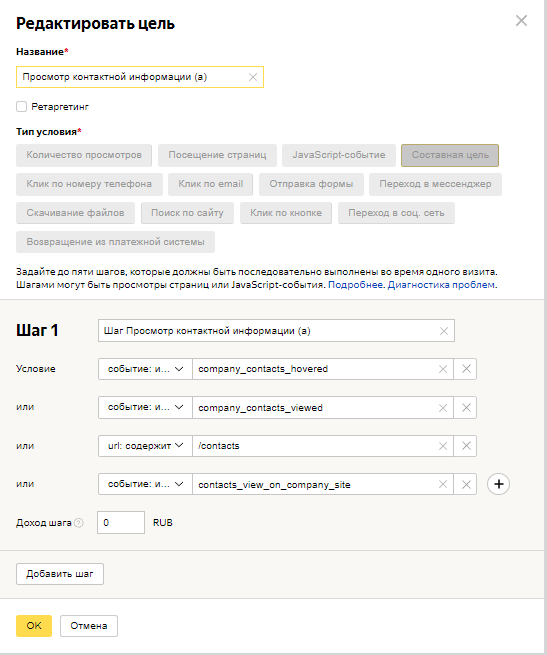Clear the goal name field with its X icon

click(253, 77)
